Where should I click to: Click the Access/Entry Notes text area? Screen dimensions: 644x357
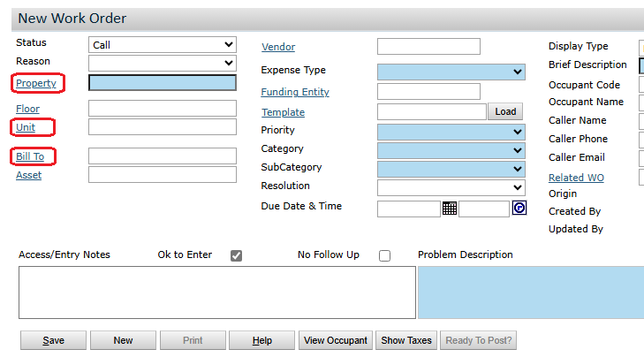[217, 292]
